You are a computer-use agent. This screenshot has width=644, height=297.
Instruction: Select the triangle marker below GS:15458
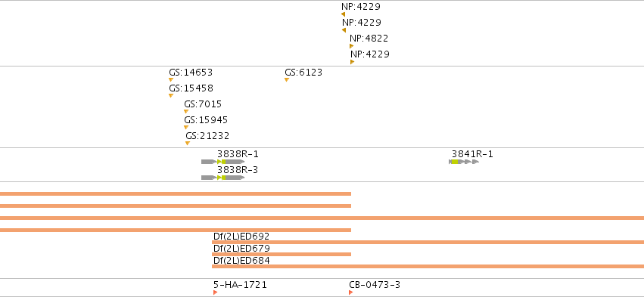point(171,95)
